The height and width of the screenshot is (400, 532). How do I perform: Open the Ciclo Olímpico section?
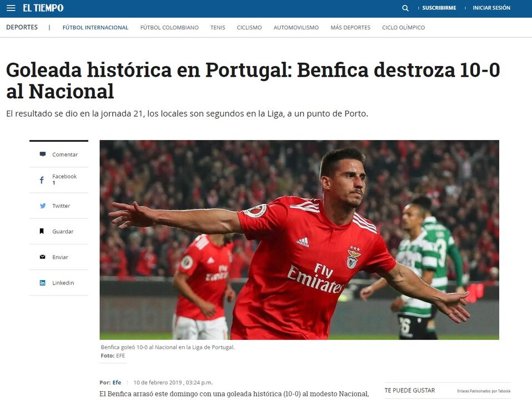(x=403, y=28)
